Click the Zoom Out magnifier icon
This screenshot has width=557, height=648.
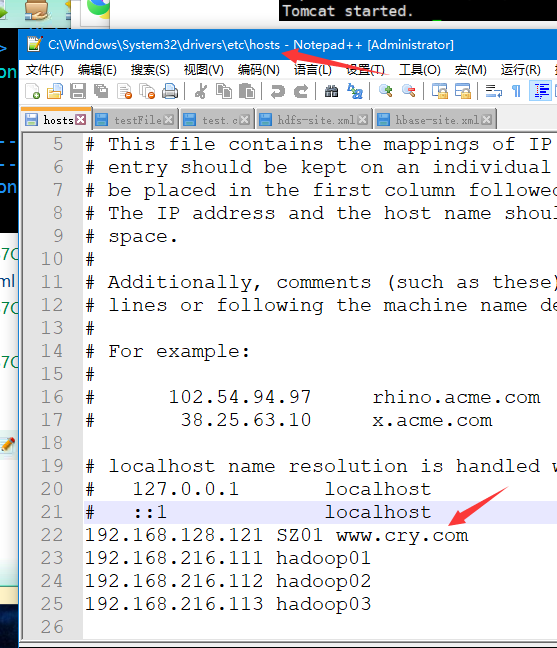click(409, 91)
